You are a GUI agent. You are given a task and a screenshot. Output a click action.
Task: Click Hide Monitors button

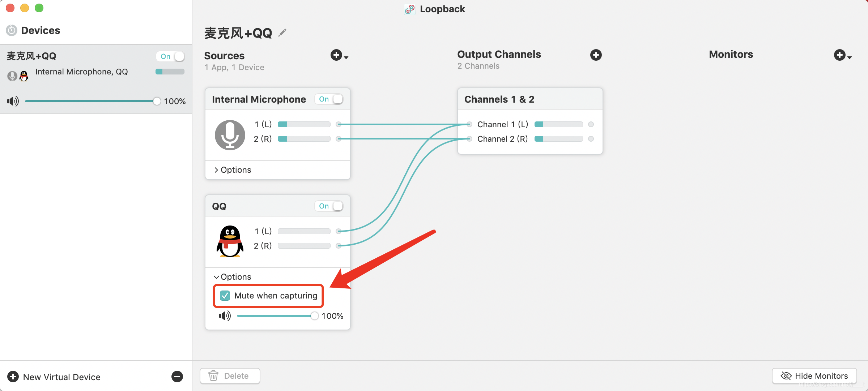(814, 376)
